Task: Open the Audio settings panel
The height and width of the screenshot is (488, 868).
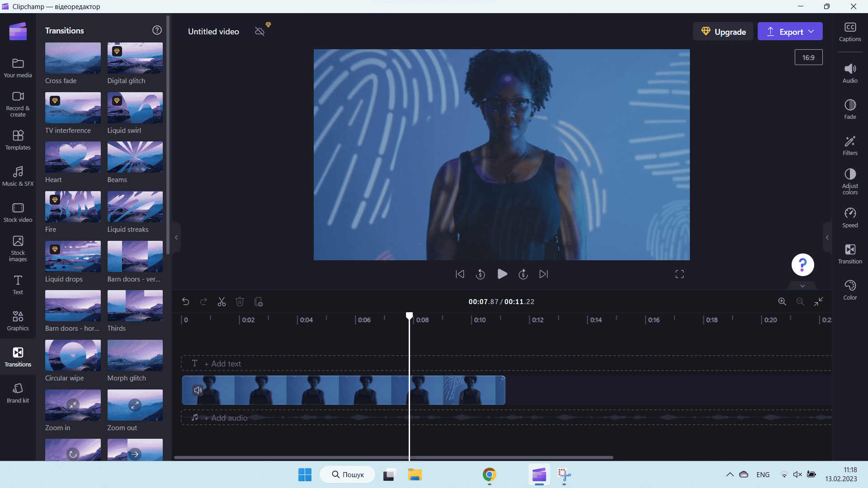Action: 849,73
